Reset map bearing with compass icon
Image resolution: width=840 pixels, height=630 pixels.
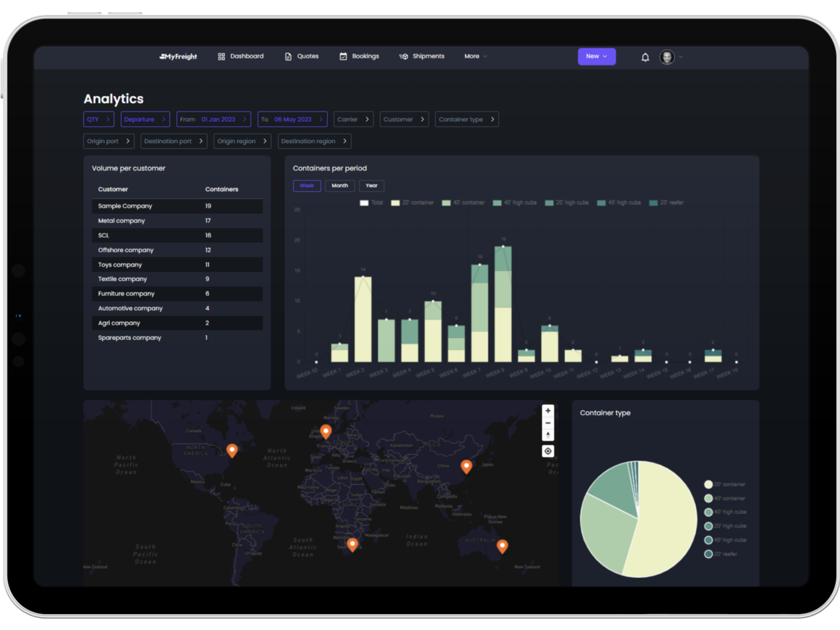[548, 435]
